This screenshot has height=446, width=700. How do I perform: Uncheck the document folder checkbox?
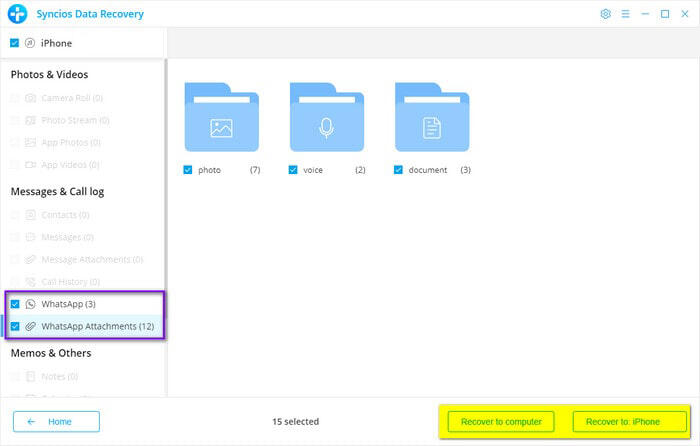(x=399, y=170)
